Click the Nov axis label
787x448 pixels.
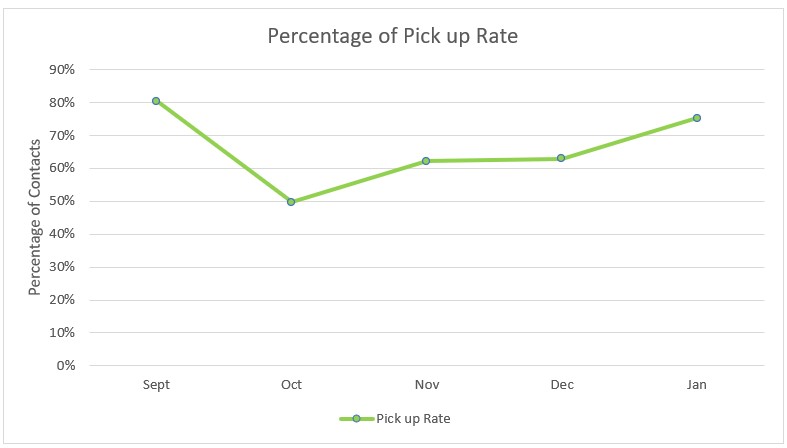tap(426, 384)
